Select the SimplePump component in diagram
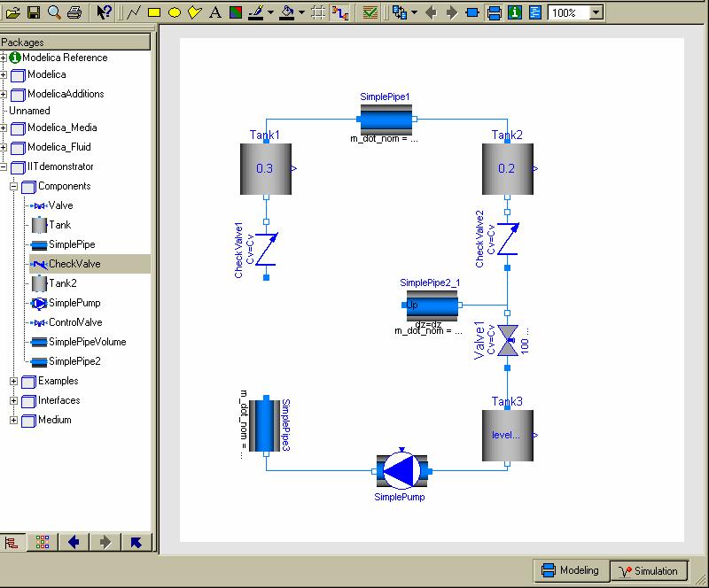 click(x=402, y=470)
